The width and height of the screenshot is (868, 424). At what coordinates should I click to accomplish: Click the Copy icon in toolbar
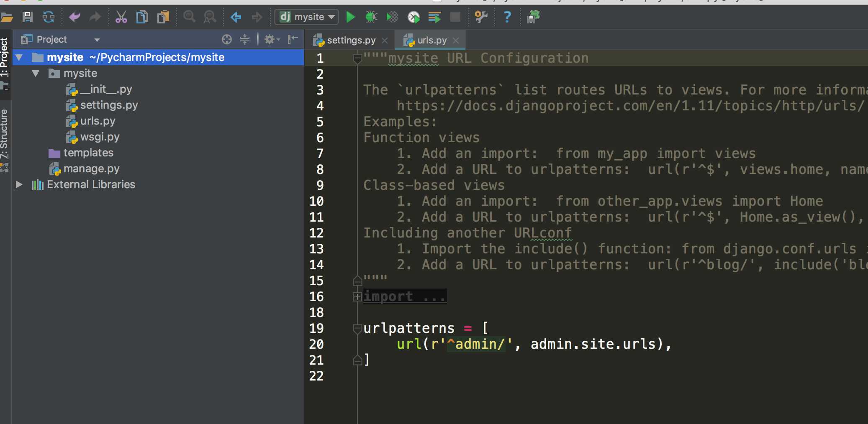pyautogui.click(x=142, y=17)
